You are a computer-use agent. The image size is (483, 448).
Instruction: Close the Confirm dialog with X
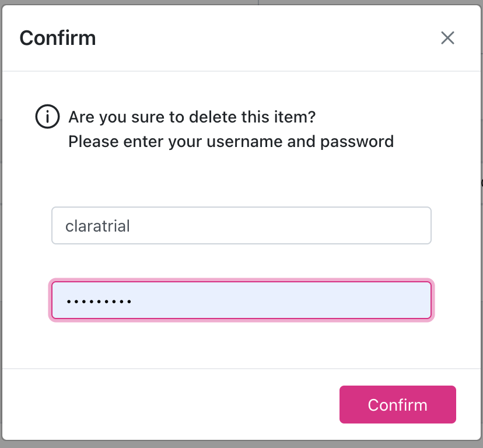point(447,38)
